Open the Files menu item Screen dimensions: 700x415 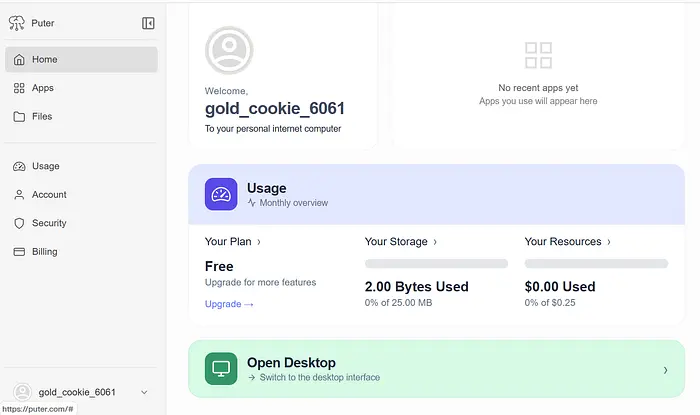[81, 116]
